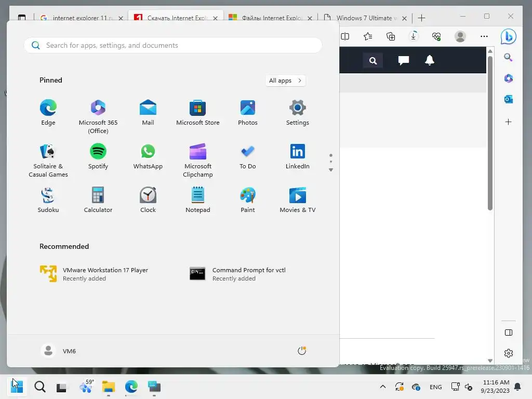Open taskbar Search
The image size is (532, 399).
pos(39,387)
